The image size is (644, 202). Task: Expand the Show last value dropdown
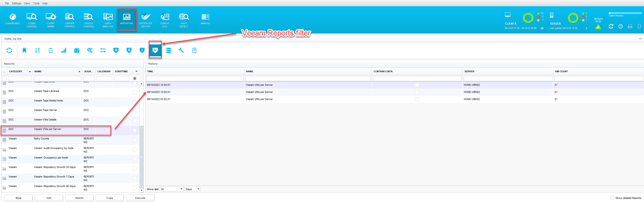pos(182,189)
